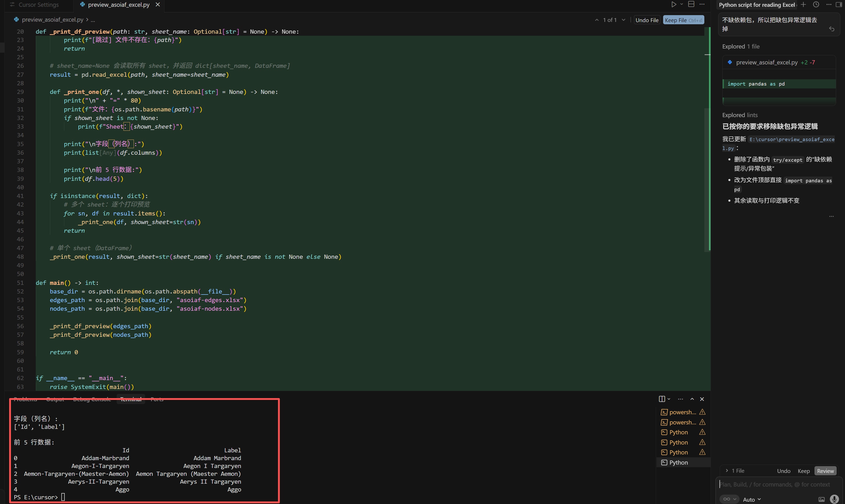The image size is (845, 504).
Task: Click line number 51 in gutter
Action: tap(20, 283)
